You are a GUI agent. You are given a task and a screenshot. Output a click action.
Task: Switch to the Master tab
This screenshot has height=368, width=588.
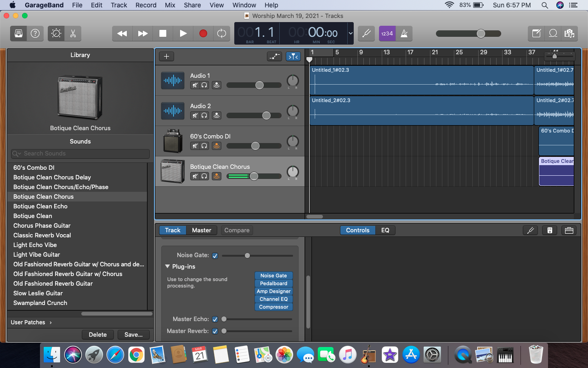[202, 230]
